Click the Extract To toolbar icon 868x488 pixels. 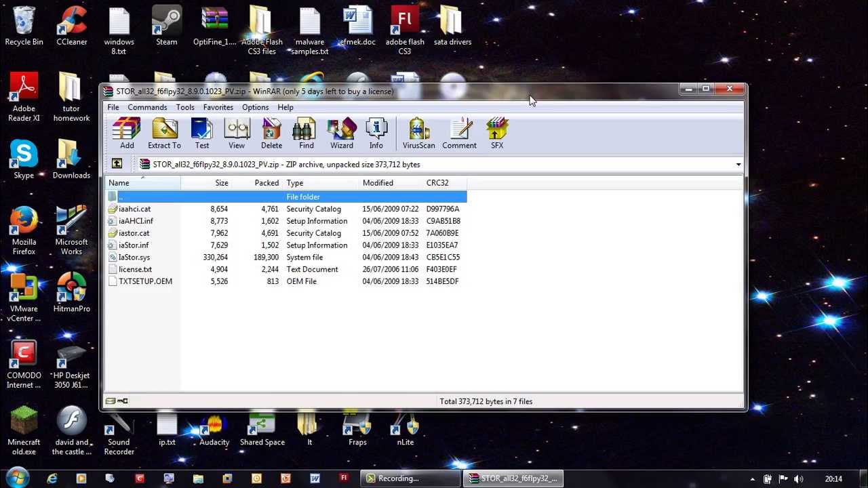(x=165, y=133)
